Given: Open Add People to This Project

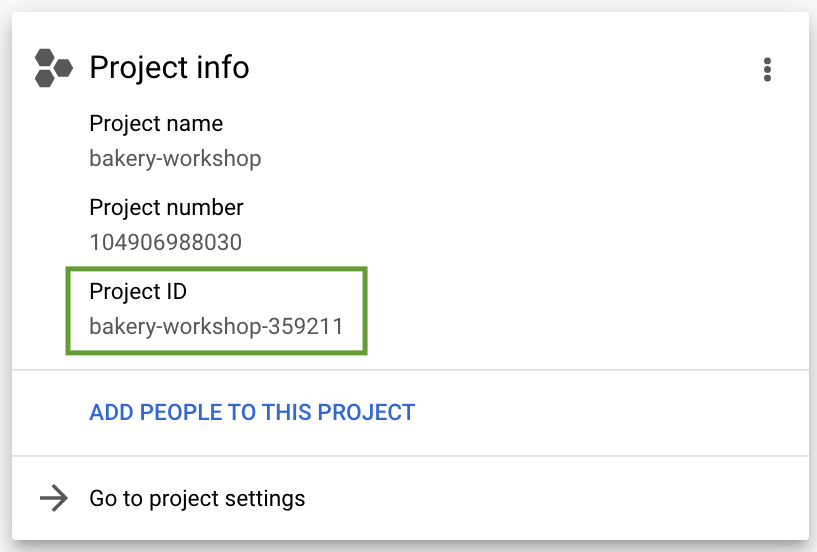Looking at the screenshot, I should [252, 412].
